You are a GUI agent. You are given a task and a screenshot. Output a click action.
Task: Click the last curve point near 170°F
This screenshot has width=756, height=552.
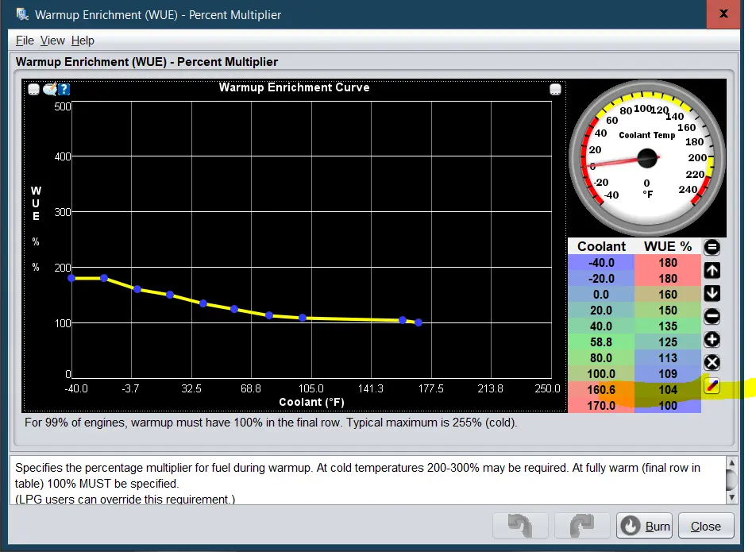point(418,322)
